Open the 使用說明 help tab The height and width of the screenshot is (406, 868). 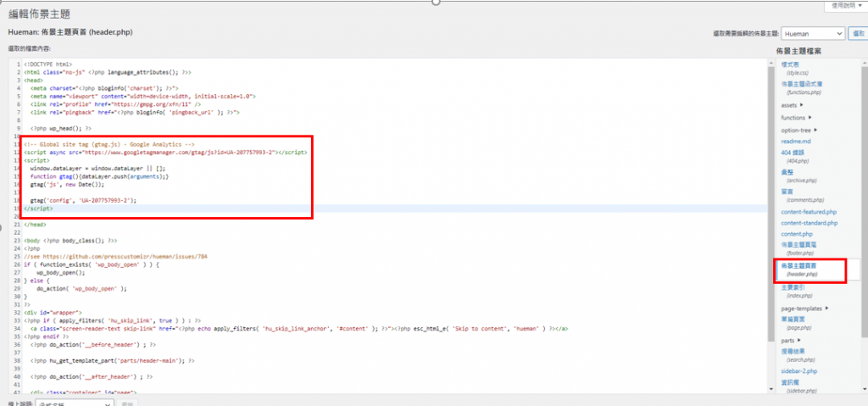(x=847, y=5)
